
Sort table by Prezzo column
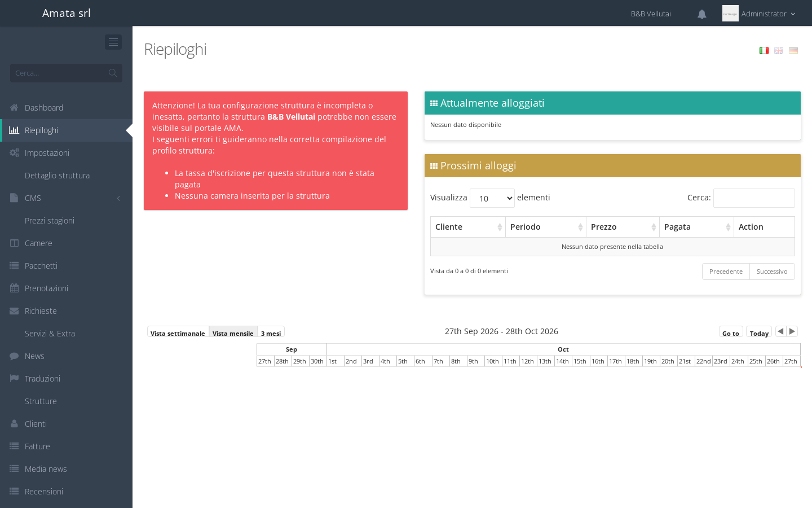pos(623,227)
